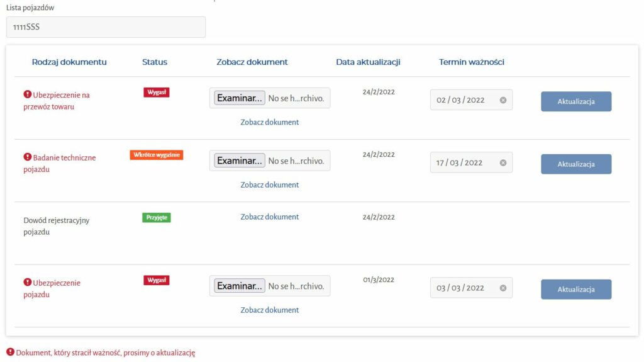Click the Data aktualizacji column header
This screenshot has height=362, width=644.
(368, 62)
